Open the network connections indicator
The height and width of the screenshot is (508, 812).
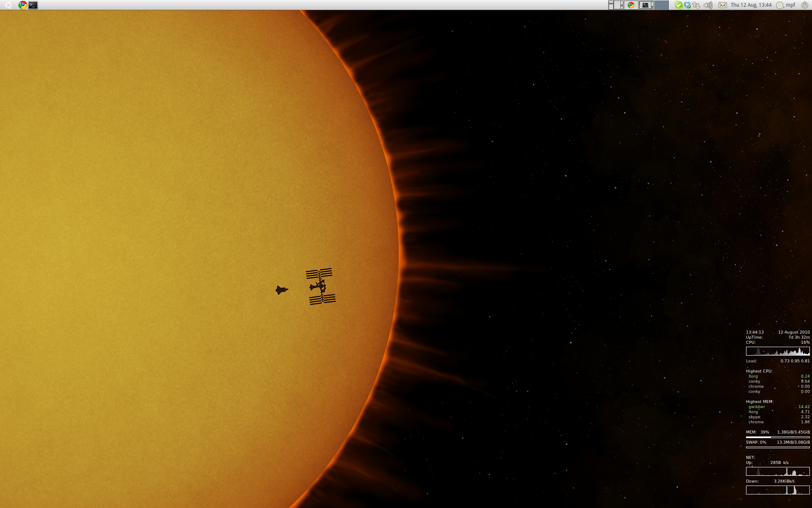pos(697,5)
